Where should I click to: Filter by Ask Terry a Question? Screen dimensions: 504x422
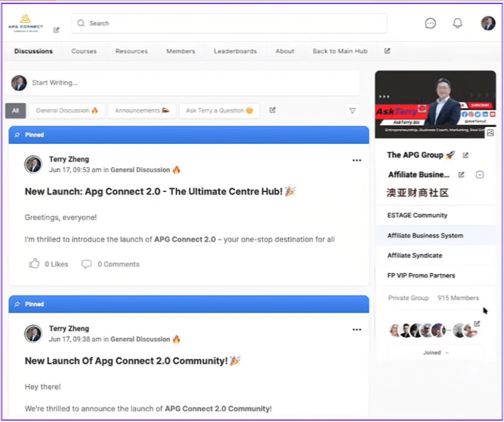(x=219, y=111)
